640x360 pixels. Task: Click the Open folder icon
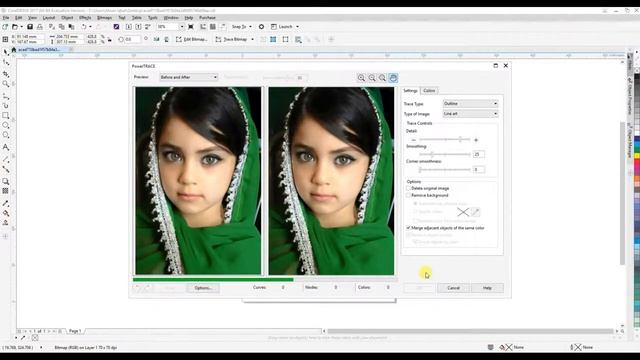click(x=15, y=27)
